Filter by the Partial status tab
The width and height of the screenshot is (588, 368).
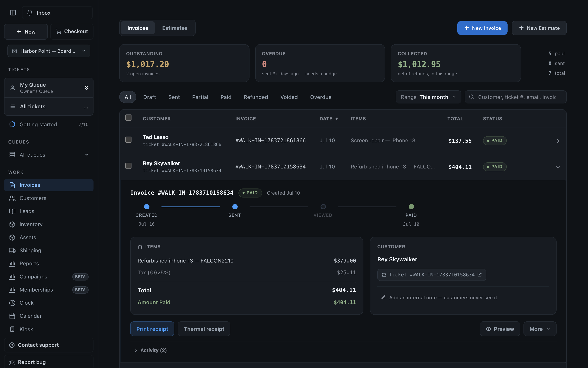point(200,97)
